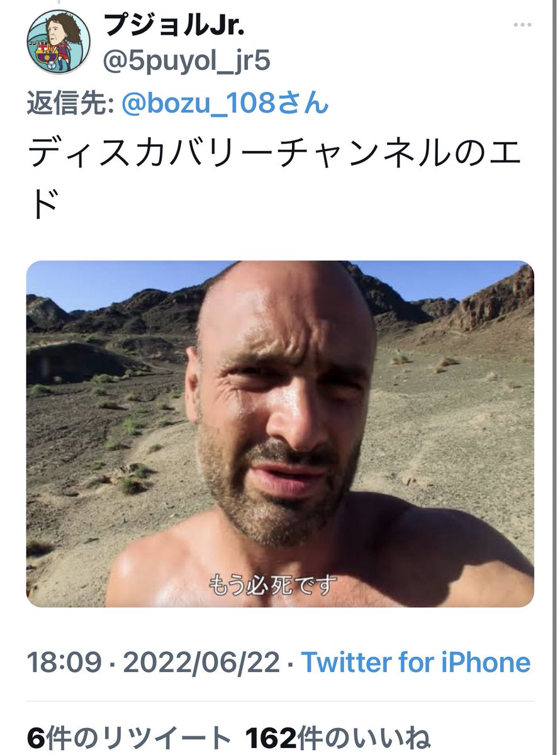The image size is (560, 755).
Task: Click the さん suffix after @bozu_108
Action: [x=308, y=104]
